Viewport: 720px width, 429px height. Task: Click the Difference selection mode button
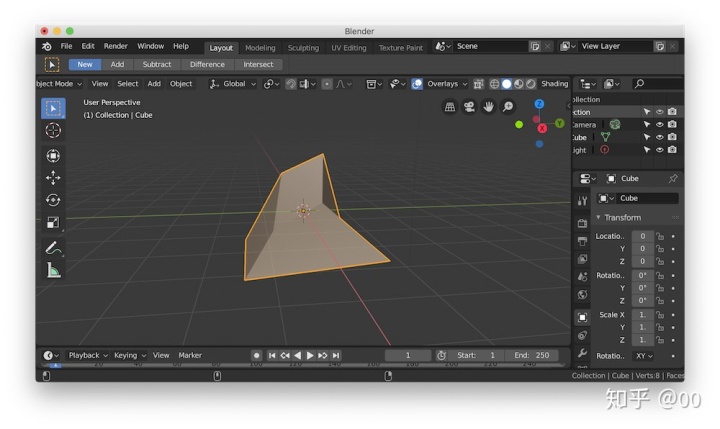tap(207, 65)
